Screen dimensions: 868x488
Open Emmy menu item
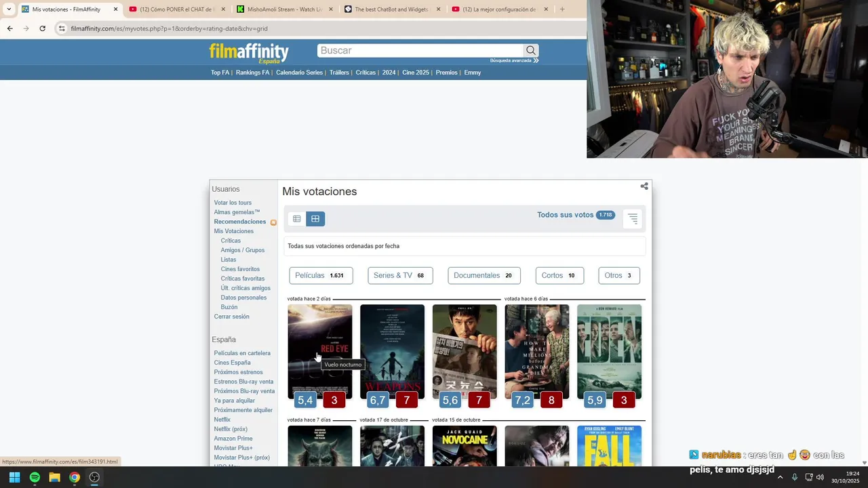pyautogui.click(x=473, y=73)
